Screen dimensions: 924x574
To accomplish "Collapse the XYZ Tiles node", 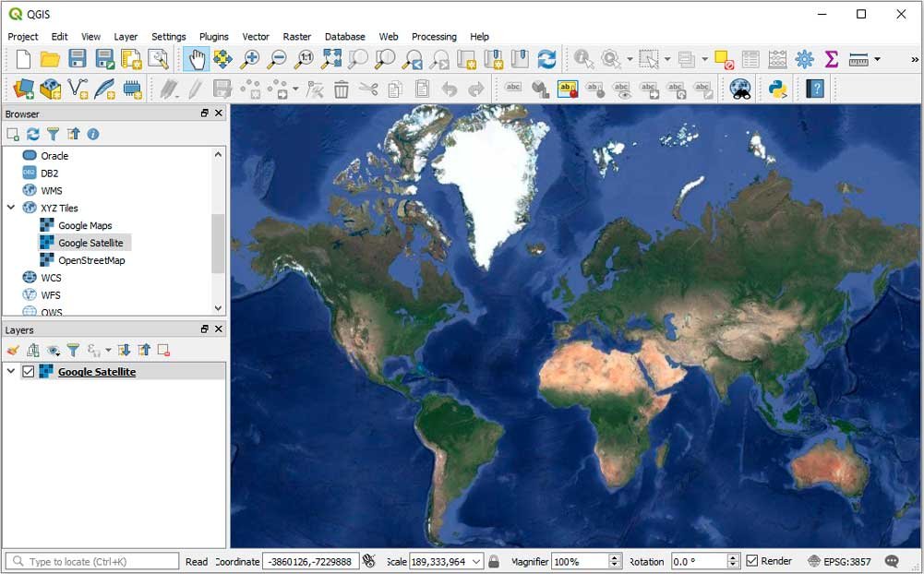I will [x=11, y=208].
